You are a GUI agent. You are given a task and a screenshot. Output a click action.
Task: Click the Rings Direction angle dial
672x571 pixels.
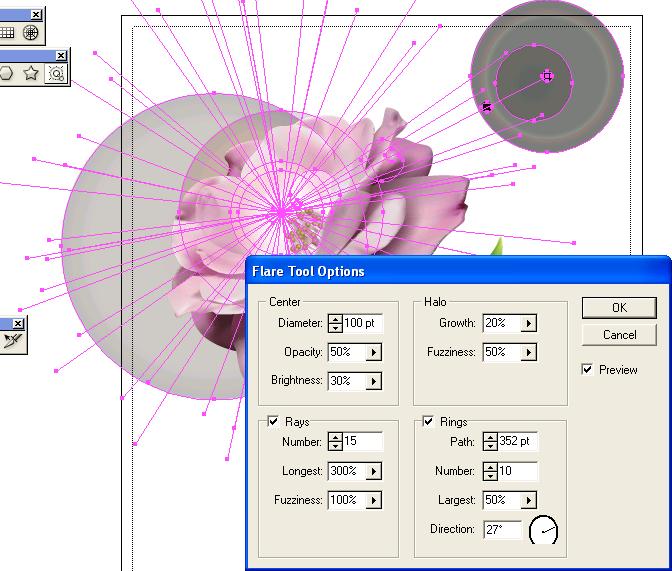543,530
